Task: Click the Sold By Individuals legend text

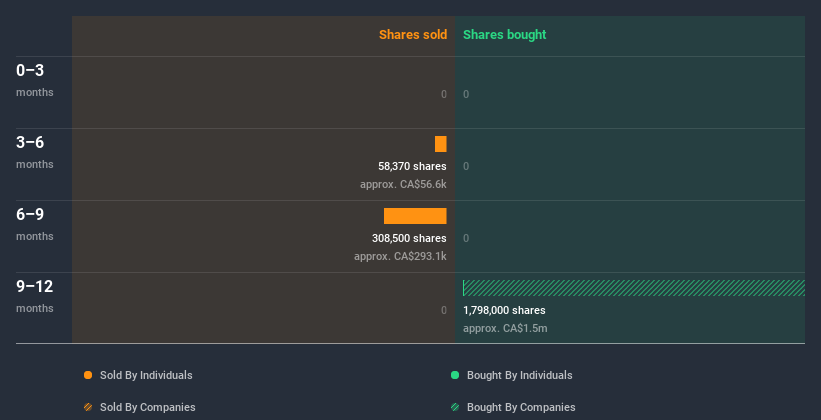Action: point(146,375)
